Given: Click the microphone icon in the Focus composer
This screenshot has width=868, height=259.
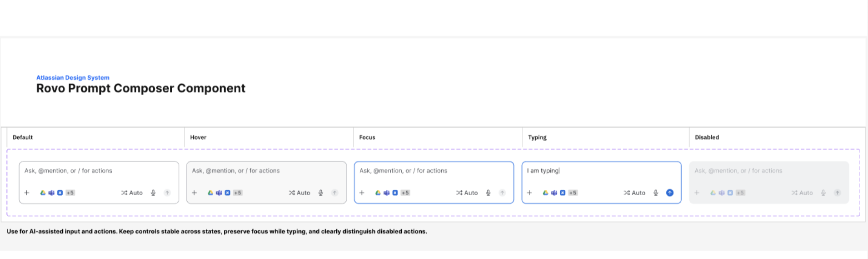Looking at the screenshot, I should point(488,193).
